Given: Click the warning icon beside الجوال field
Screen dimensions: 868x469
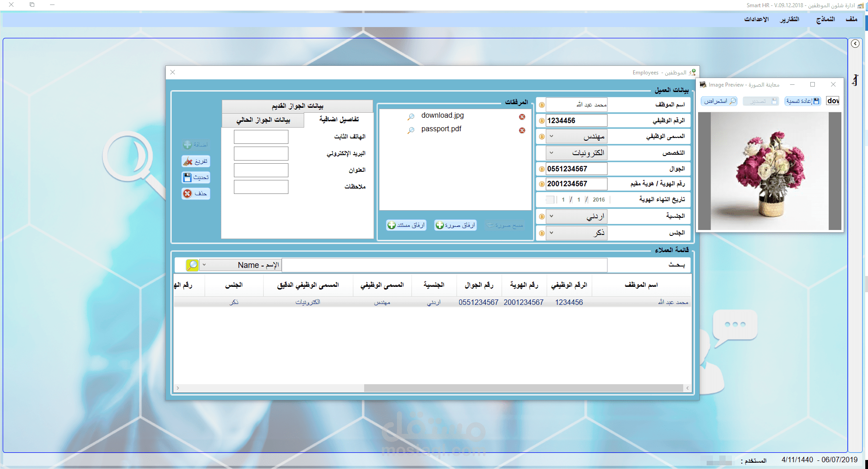Looking at the screenshot, I should [542, 169].
